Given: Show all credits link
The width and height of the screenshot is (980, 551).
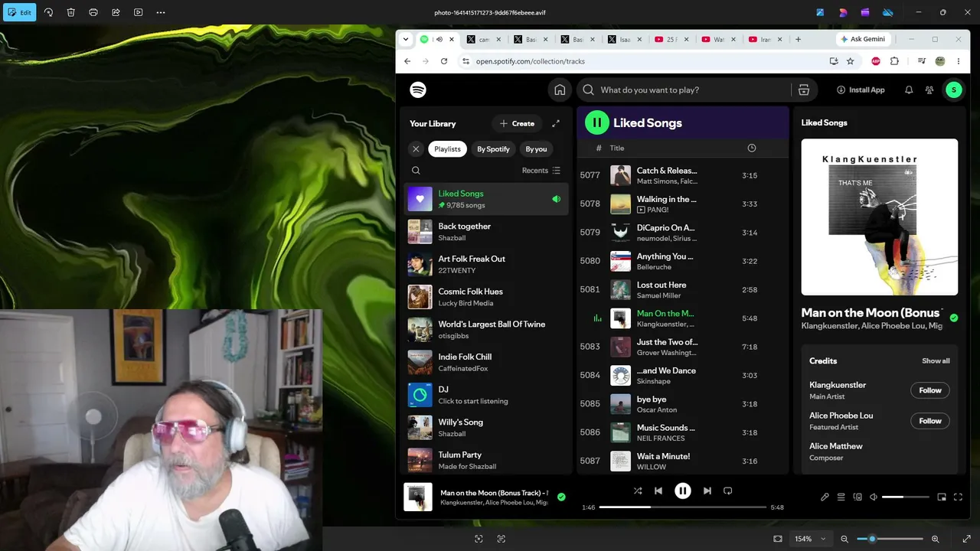Looking at the screenshot, I should click(x=936, y=361).
